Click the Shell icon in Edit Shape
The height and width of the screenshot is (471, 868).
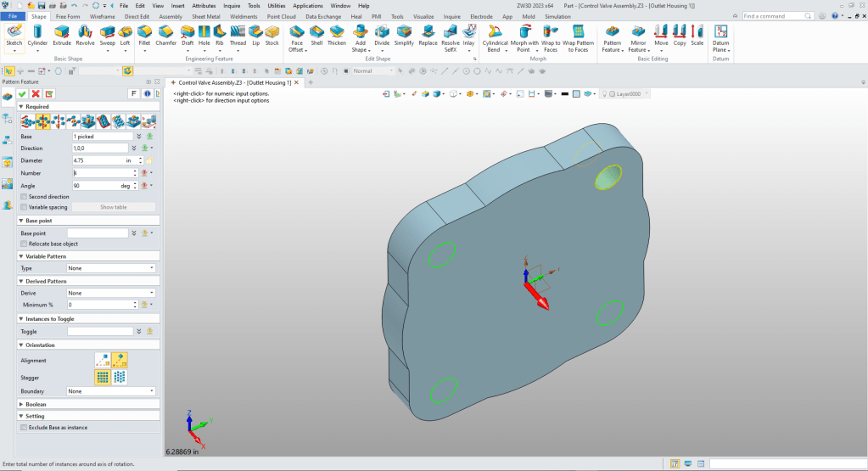316,34
